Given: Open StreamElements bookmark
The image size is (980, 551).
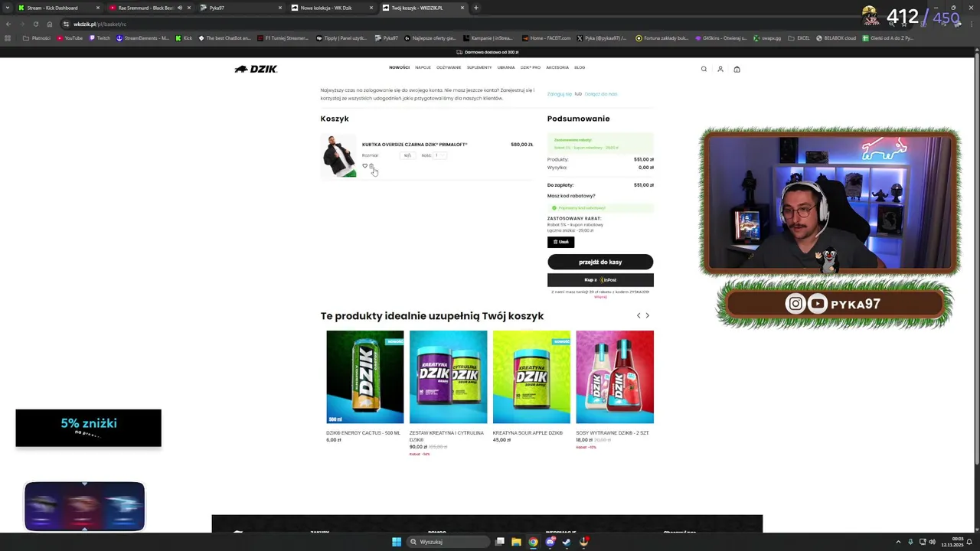Looking at the screenshot, I should click(143, 37).
